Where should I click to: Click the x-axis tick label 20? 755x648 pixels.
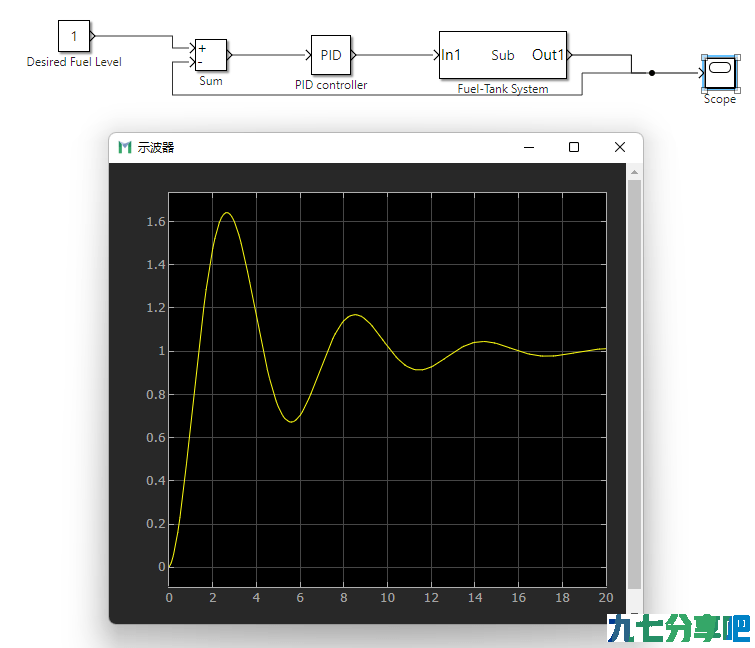pyautogui.click(x=606, y=598)
